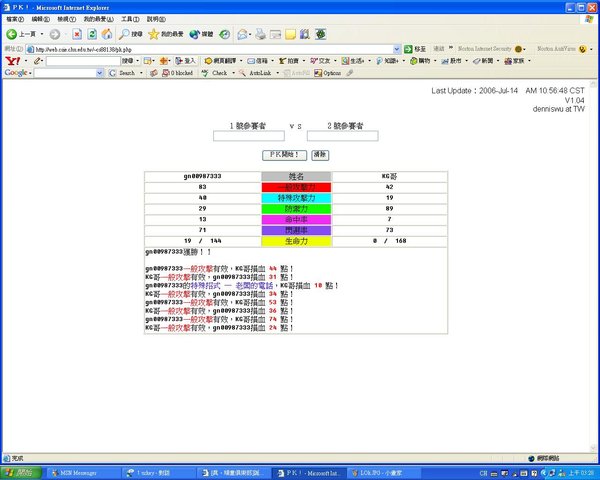Image resolution: width=600 pixels, height=480 pixels.
Task: Open Google toolbar Options
Action: click(x=328, y=73)
